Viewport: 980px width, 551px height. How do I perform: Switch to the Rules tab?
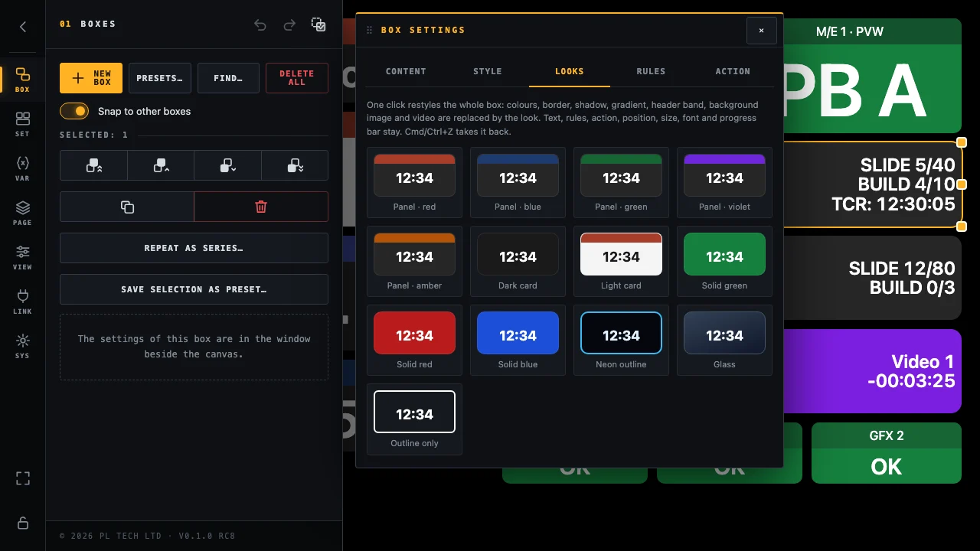[x=651, y=71]
